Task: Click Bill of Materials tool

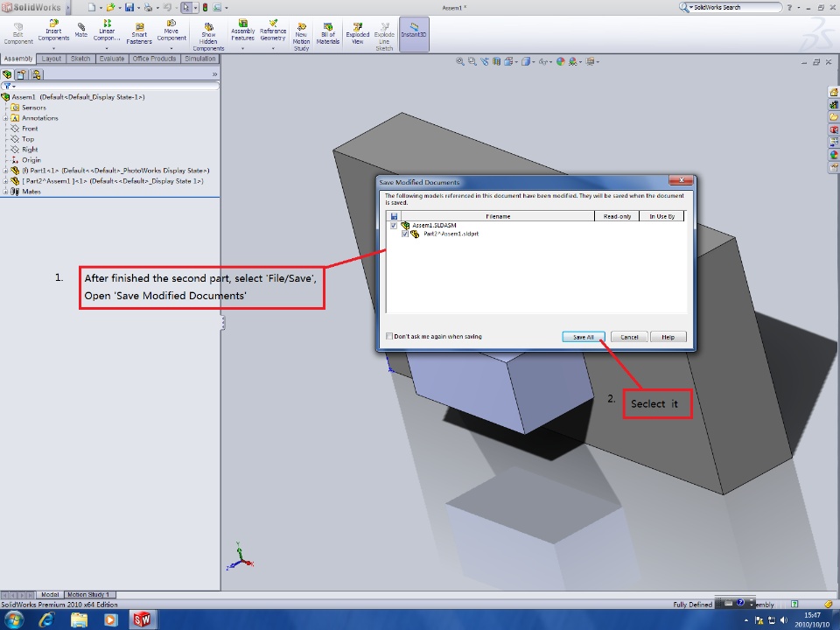Action: (x=328, y=33)
